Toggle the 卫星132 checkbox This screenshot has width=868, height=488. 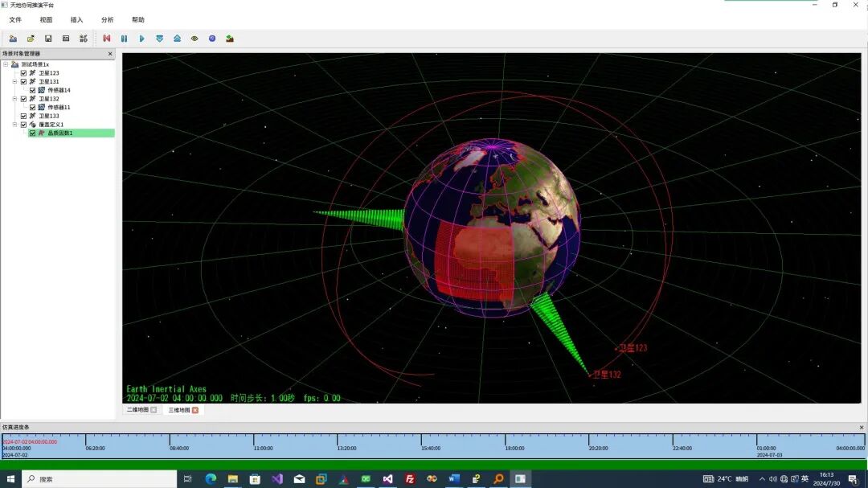[x=24, y=99]
